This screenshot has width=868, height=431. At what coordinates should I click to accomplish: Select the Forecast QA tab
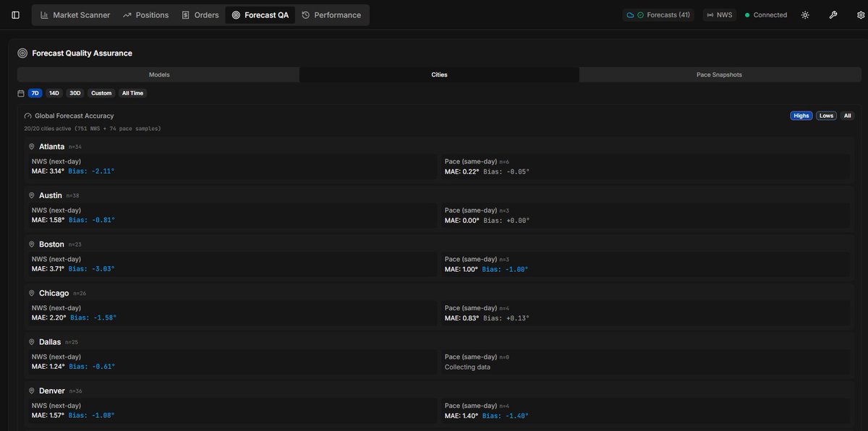260,15
